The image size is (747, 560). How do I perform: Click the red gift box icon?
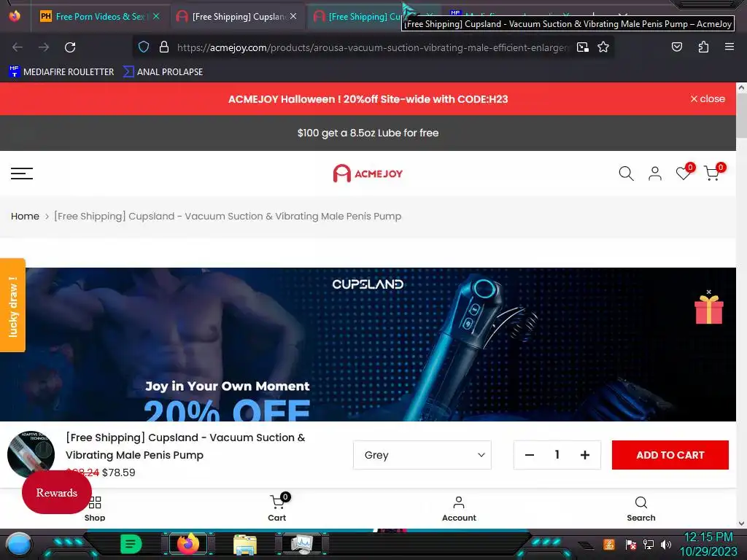[709, 309]
